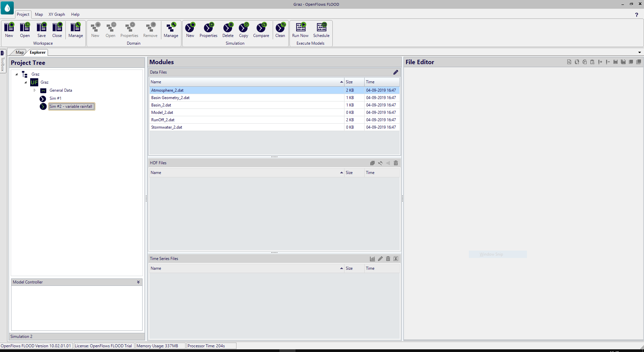The height and width of the screenshot is (352, 644).
Task: Open Manage in the Domain group
Action: click(171, 30)
